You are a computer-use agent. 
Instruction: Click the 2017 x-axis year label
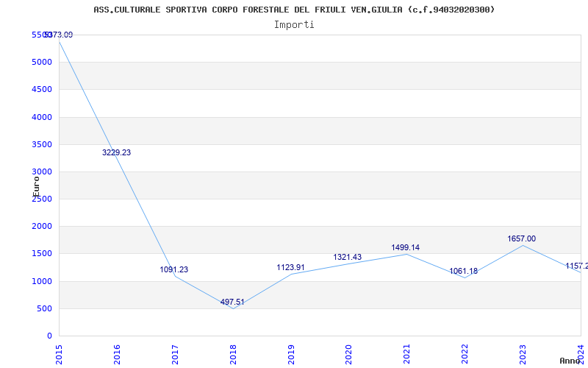coord(175,355)
